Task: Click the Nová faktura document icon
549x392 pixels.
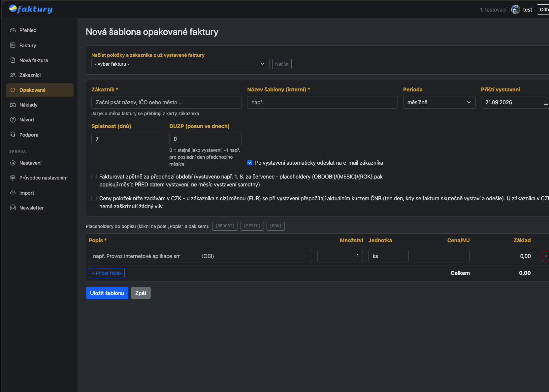Action: (13, 60)
